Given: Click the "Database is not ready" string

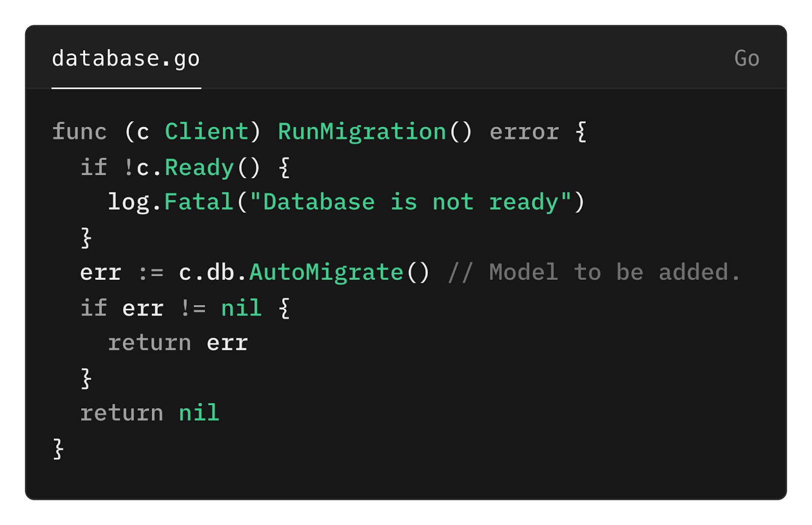Looking at the screenshot, I should pyautogui.click(x=411, y=202).
